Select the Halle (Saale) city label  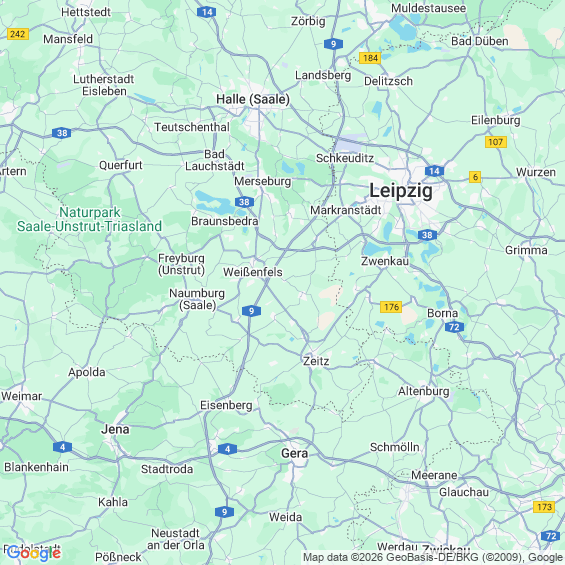coord(253,99)
